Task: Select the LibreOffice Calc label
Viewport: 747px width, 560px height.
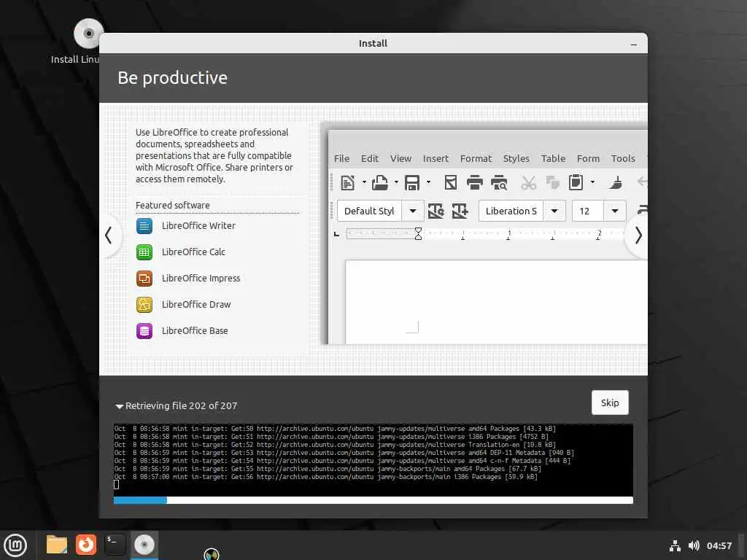Action: click(x=193, y=252)
